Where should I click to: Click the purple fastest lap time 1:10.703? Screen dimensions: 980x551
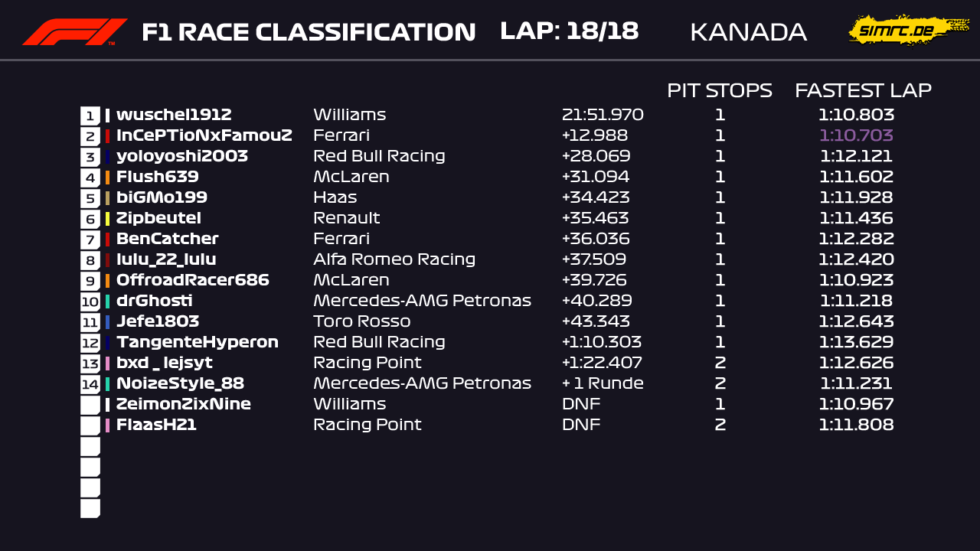(856, 136)
